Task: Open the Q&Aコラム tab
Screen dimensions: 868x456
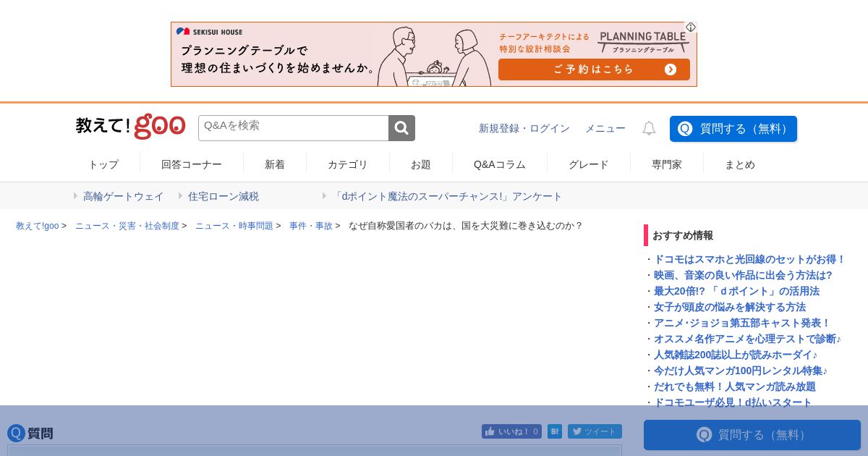Action: click(500, 164)
